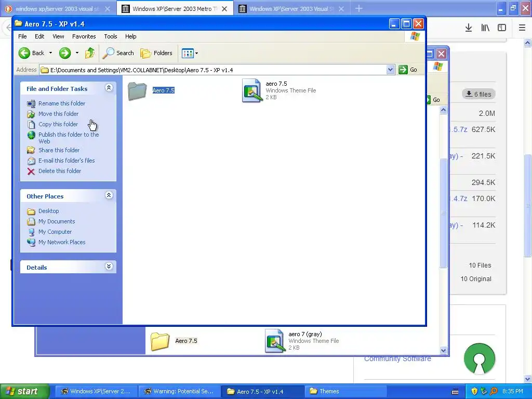
Task: Go to My Computer in Other Places
Action: click(55, 232)
